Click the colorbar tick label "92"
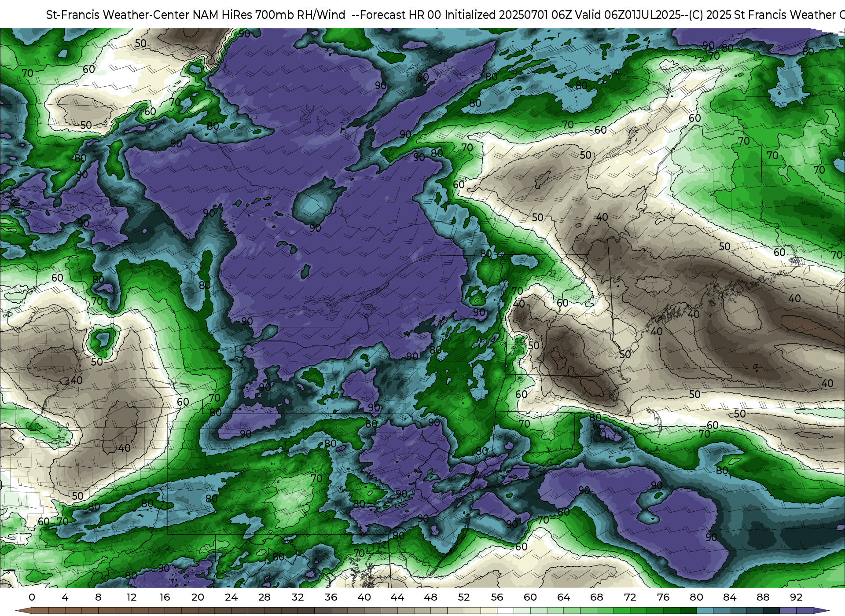 pos(796,597)
